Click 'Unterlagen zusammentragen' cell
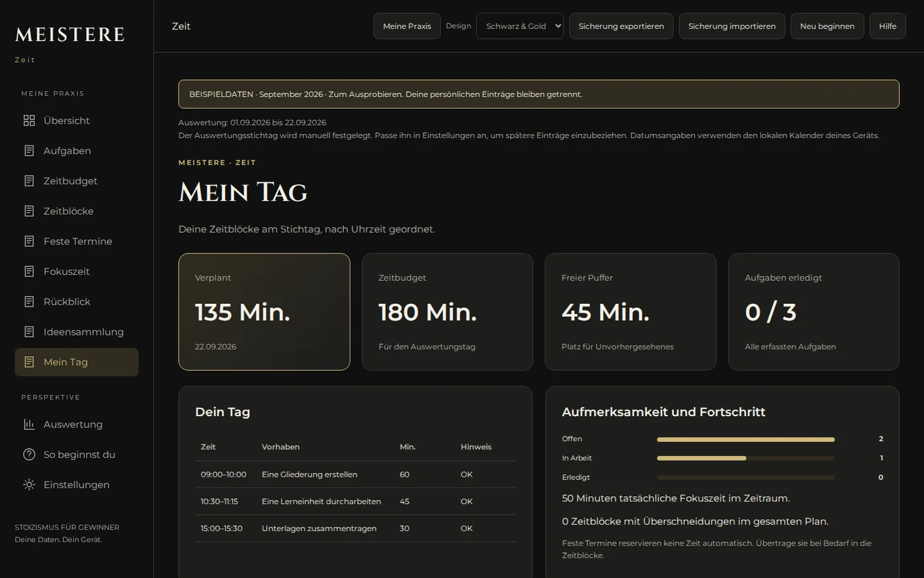 tap(319, 528)
